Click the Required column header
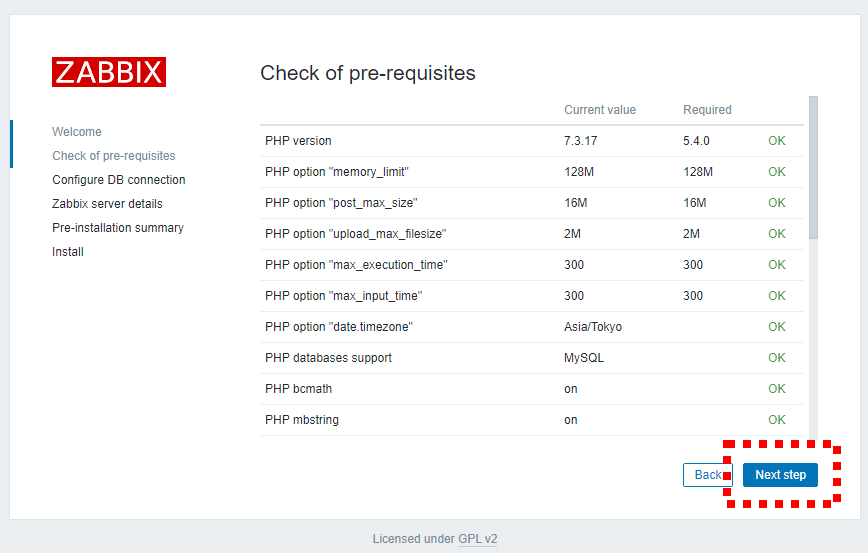The image size is (868, 553). (707, 110)
